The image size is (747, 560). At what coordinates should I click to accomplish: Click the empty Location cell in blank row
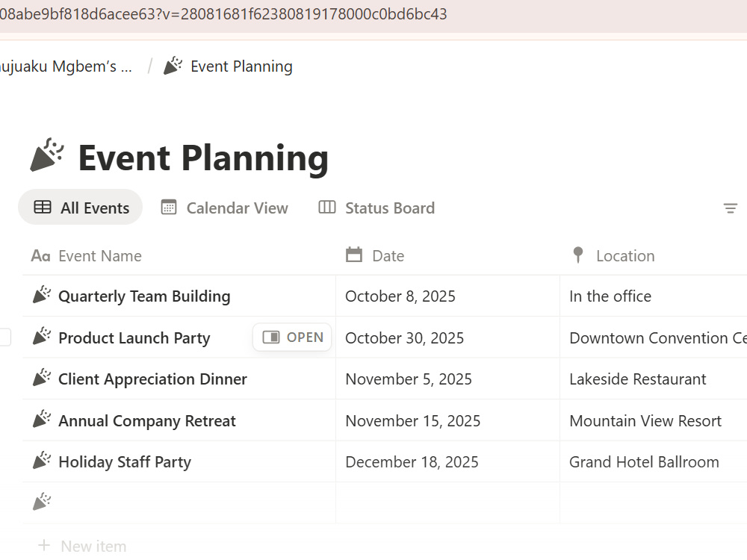pos(654,503)
